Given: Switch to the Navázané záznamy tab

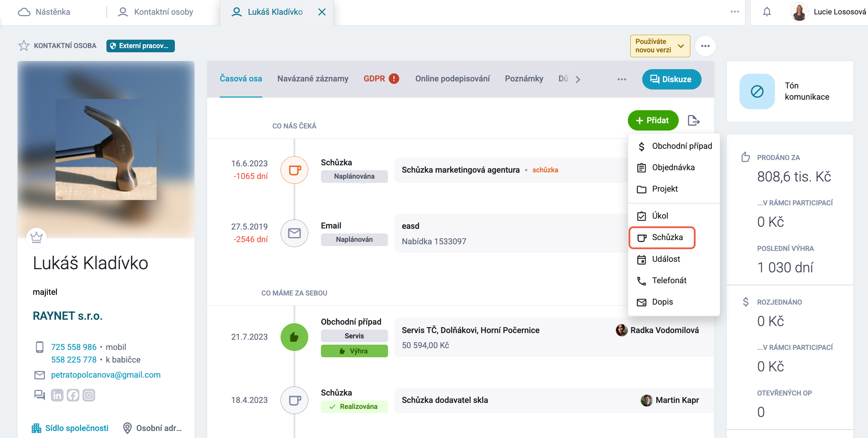Looking at the screenshot, I should (x=313, y=79).
